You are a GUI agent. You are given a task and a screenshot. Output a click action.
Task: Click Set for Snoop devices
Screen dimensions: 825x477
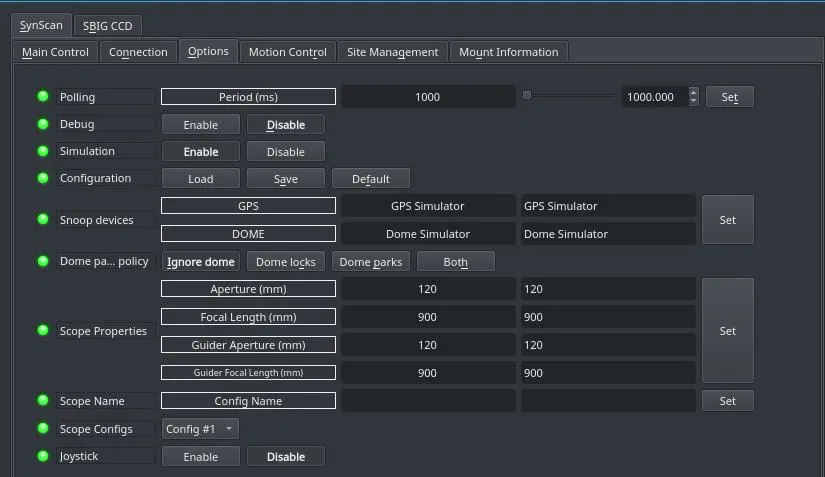(x=728, y=220)
